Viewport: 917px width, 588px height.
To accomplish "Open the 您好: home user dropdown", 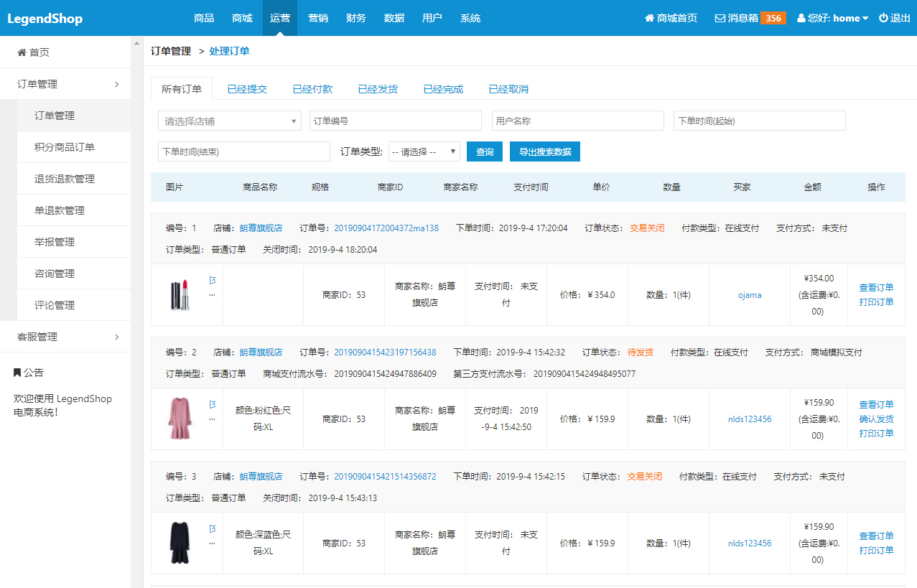I will [x=833, y=18].
